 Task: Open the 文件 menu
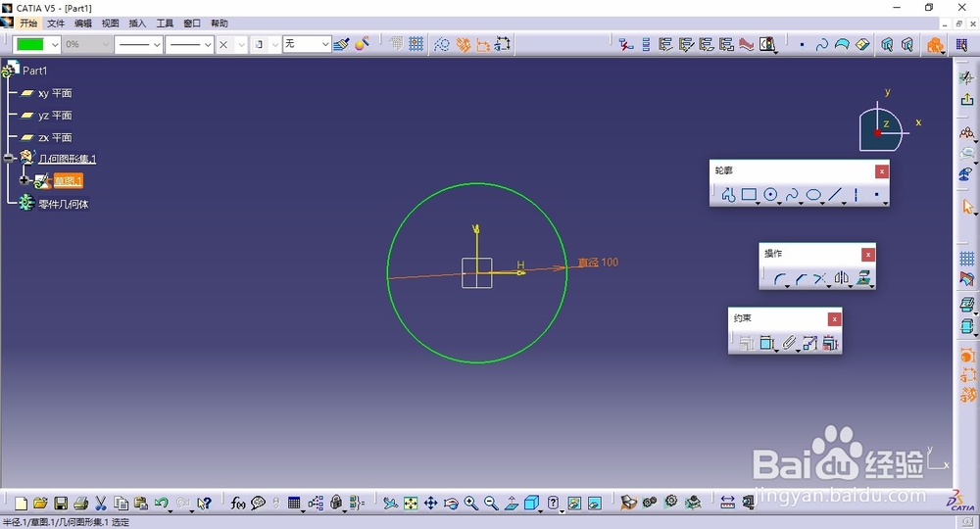(56, 24)
